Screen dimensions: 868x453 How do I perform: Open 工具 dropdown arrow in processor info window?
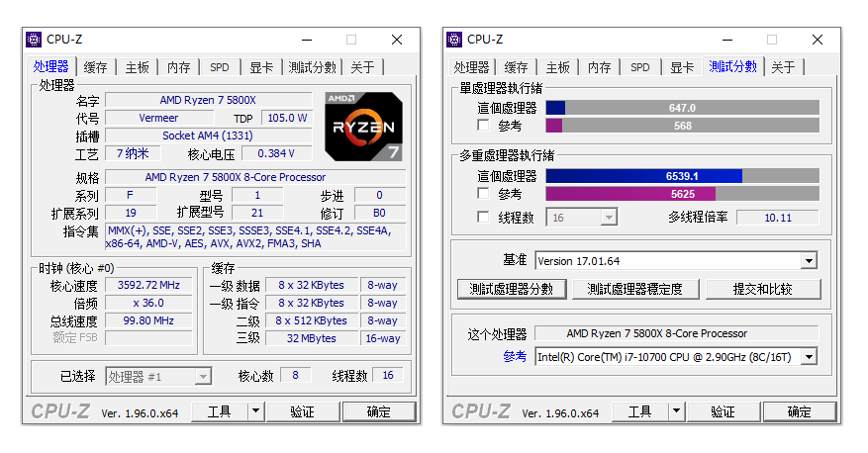(255, 411)
